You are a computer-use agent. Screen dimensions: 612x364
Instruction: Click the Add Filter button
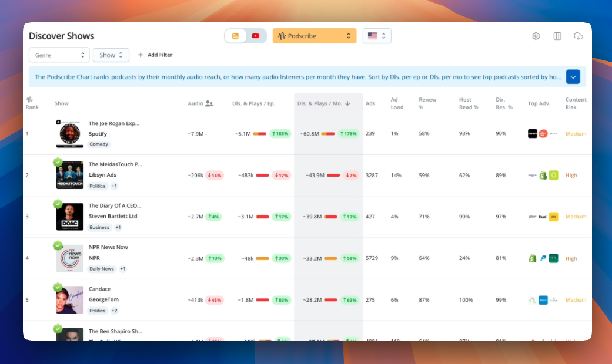[155, 55]
